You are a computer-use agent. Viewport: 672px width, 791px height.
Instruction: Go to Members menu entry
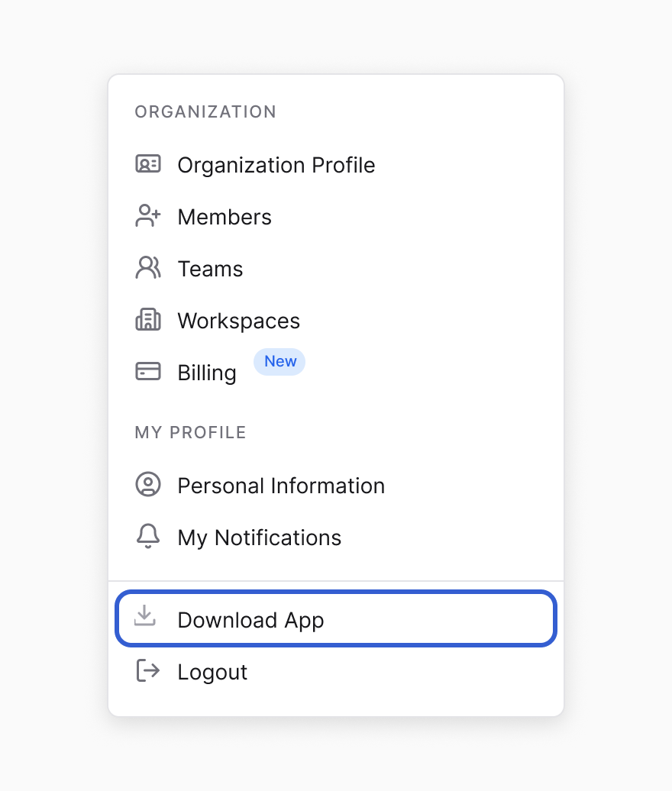(336, 217)
